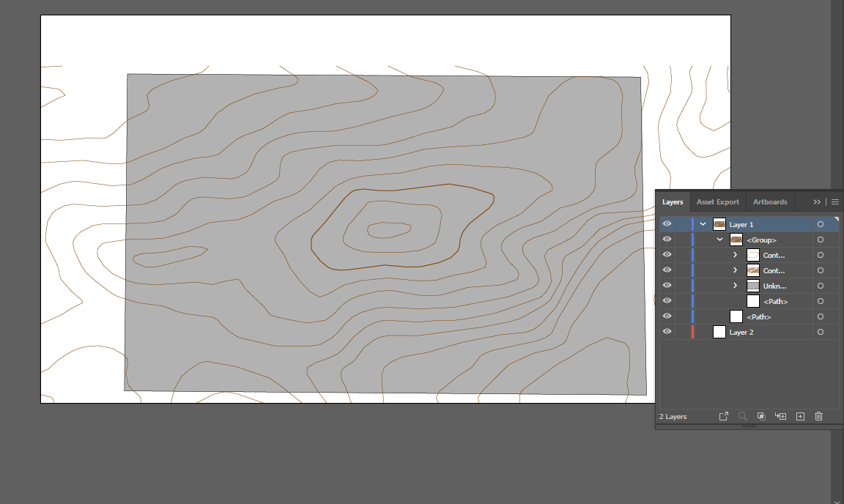Click the target circle for the <Group> row
The image size is (844, 504).
click(821, 240)
